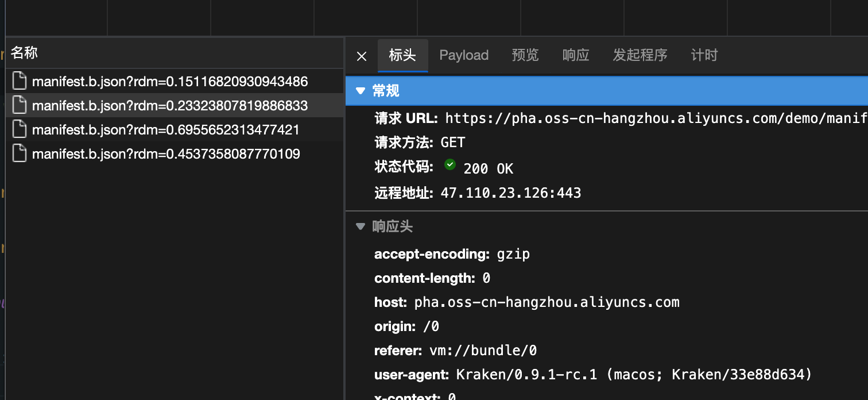Open the 计时 timing tab
Viewport: 868px width, 400px height.
[x=704, y=55]
